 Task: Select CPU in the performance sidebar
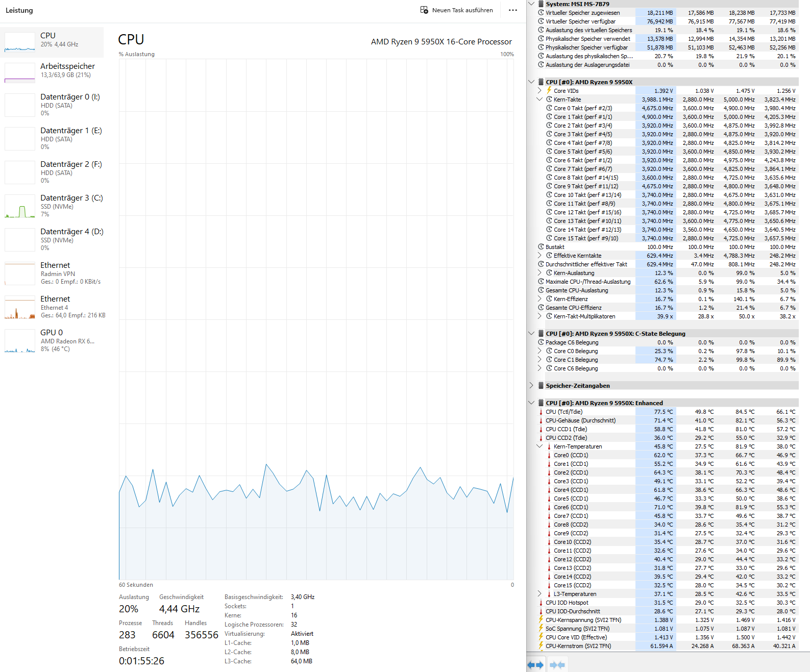point(52,42)
